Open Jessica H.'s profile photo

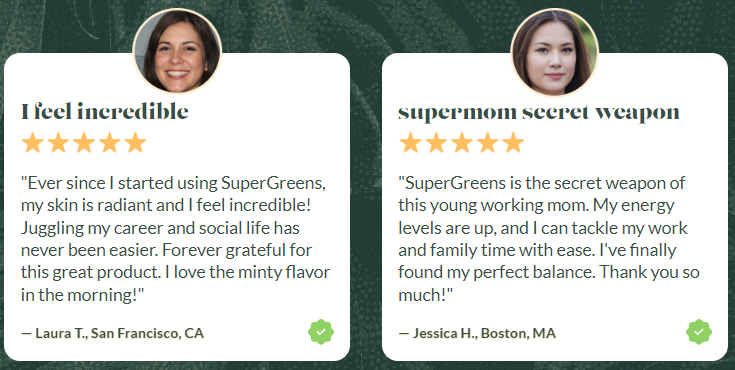pyautogui.click(x=555, y=52)
